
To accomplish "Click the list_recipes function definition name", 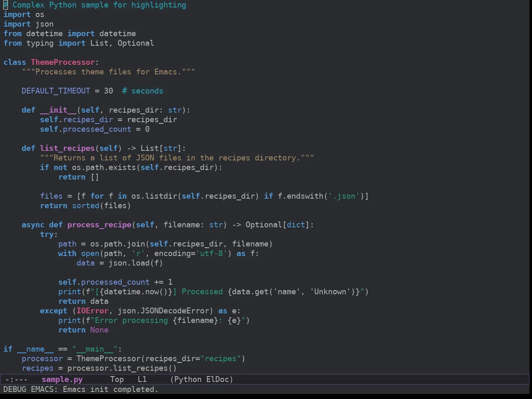I will pyautogui.click(x=67, y=148).
